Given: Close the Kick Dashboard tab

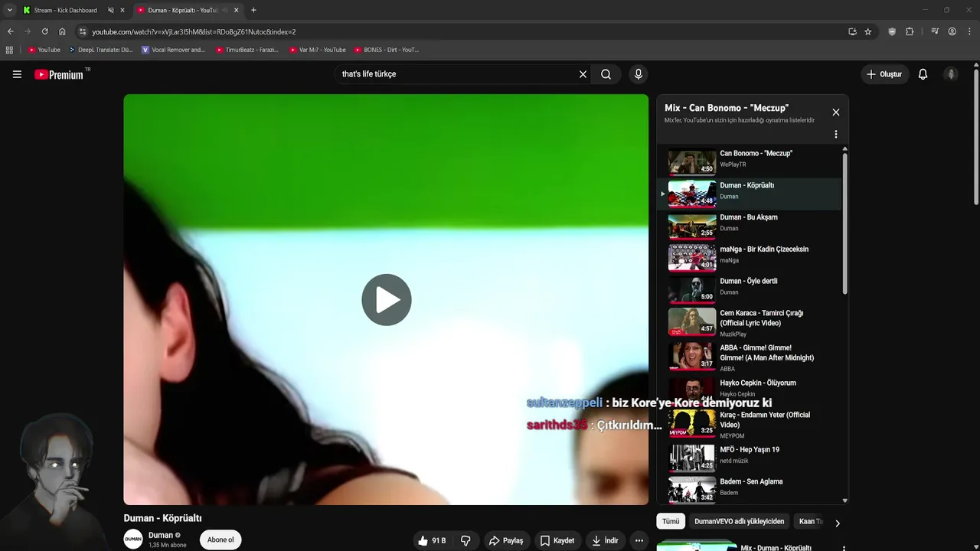Looking at the screenshot, I should (122, 10).
